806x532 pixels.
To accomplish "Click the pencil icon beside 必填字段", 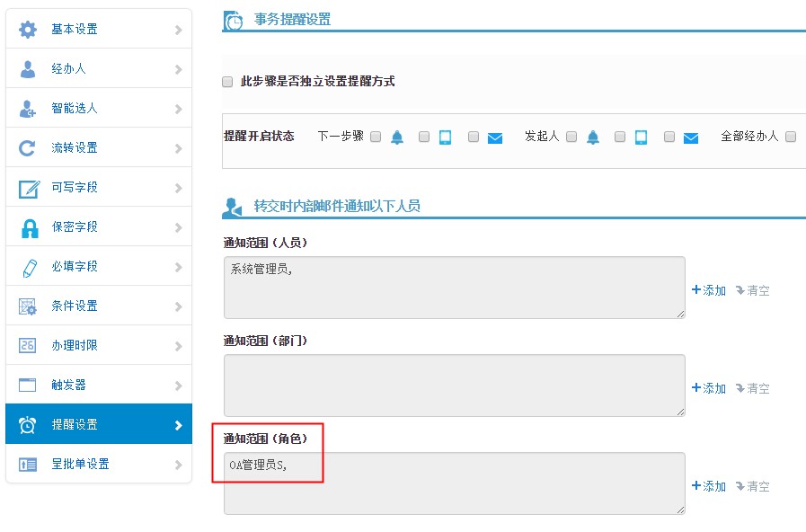I will tap(28, 267).
